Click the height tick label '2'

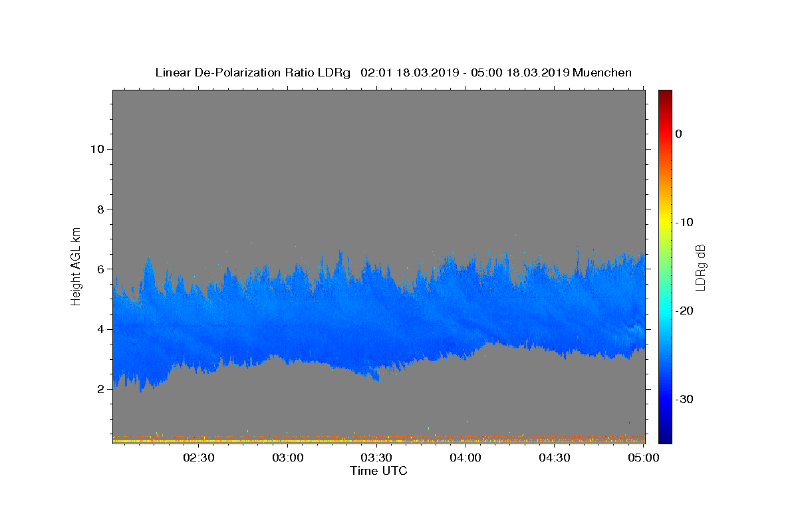pyautogui.click(x=101, y=389)
